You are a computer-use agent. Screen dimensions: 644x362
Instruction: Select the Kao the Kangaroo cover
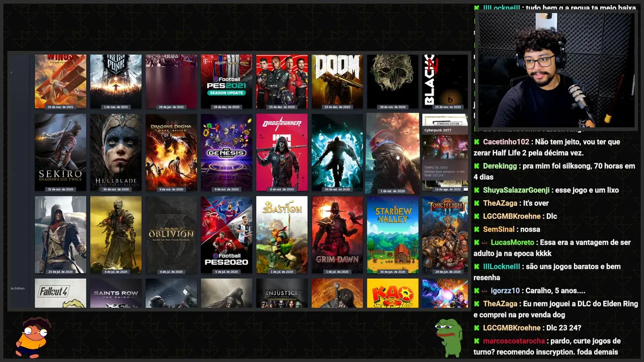[x=392, y=293]
